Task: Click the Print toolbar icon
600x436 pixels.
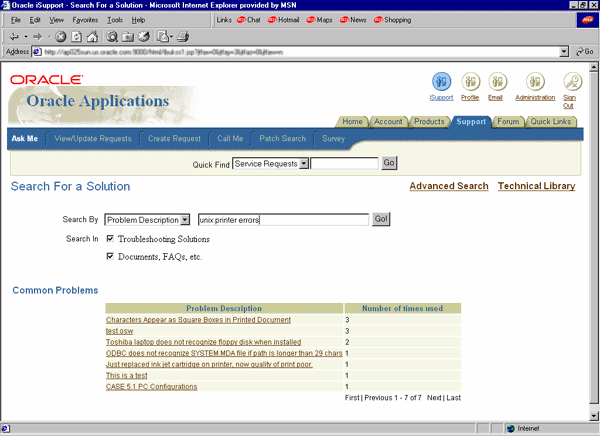Action: (x=183, y=37)
